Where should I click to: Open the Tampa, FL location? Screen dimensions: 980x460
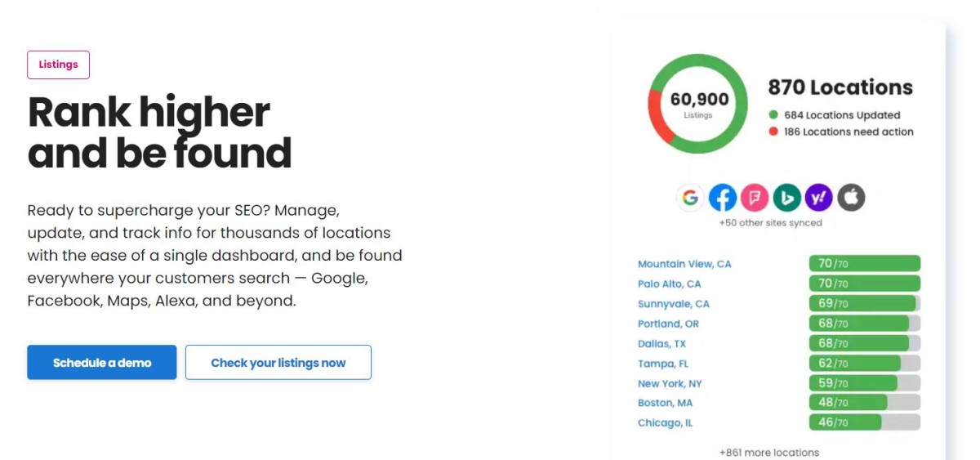[663, 364]
